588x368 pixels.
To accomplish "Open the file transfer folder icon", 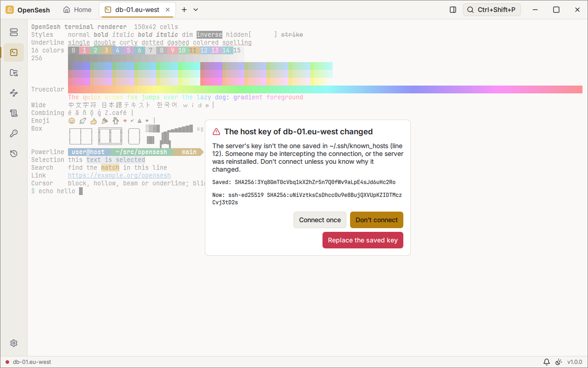I will (14, 73).
